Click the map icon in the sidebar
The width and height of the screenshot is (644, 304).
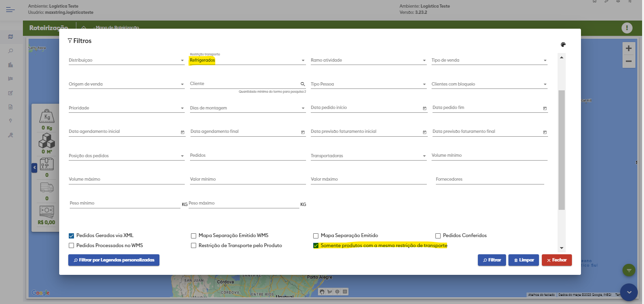click(x=11, y=37)
